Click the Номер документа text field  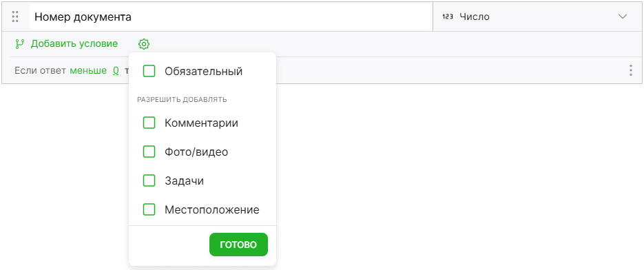[x=231, y=17]
